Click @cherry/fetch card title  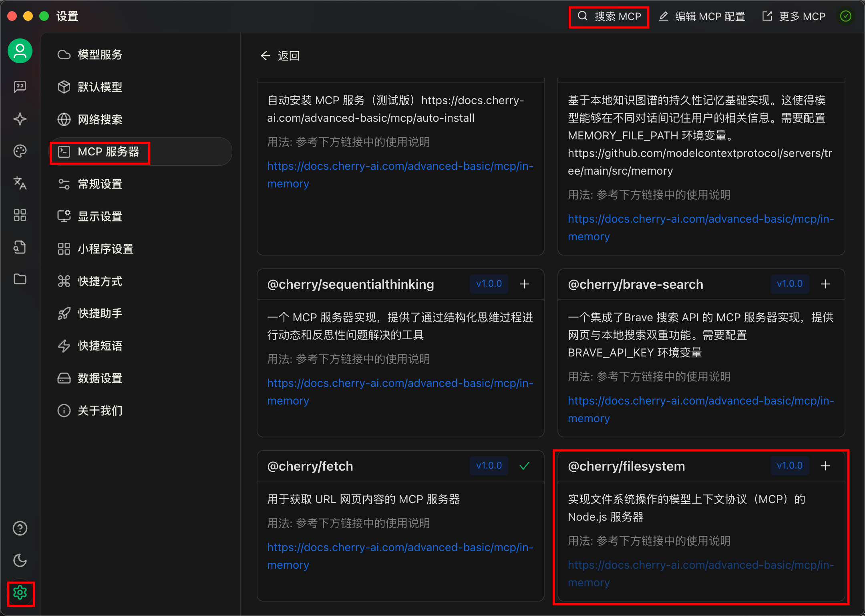310,466
